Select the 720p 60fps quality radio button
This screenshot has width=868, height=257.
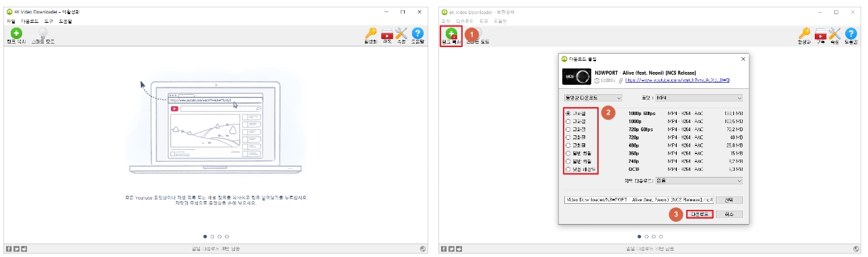coord(569,129)
